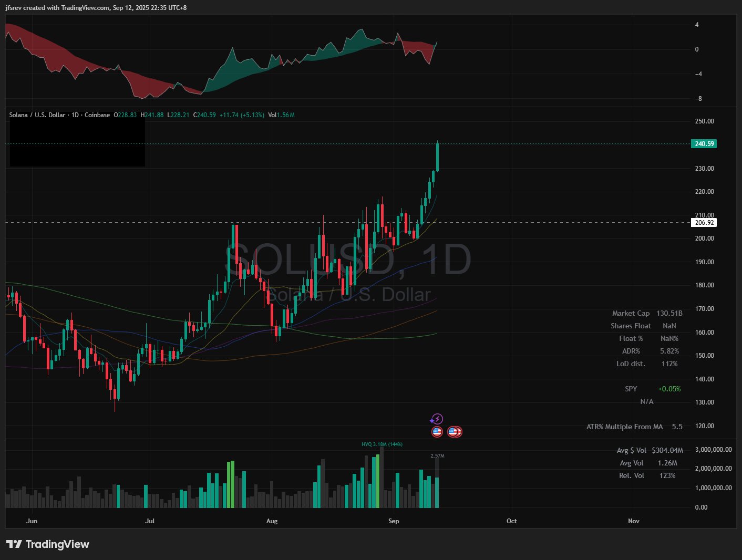This screenshot has width=742, height=560.
Task: Click the −8 label on oscillator axis
Action: tap(698, 99)
